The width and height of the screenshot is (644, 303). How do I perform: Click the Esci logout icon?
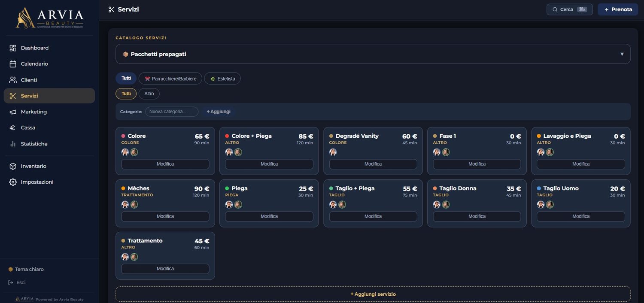tap(11, 282)
